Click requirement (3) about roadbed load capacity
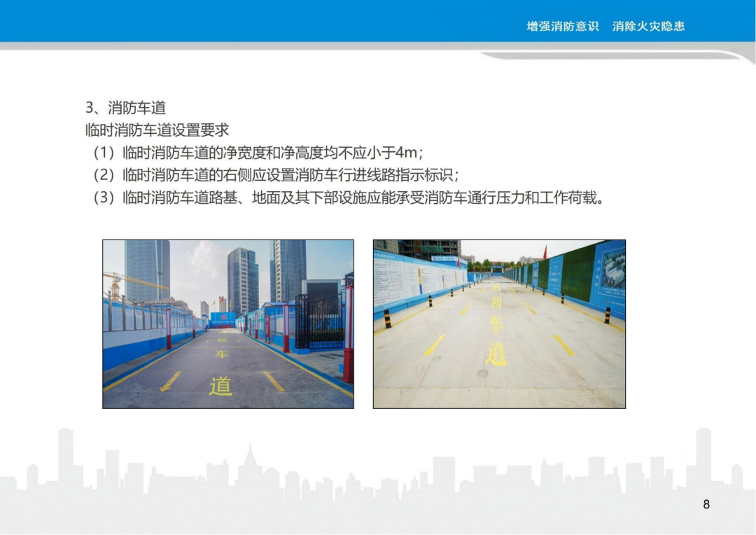This screenshot has height=535, width=756. (x=348, y=197)
